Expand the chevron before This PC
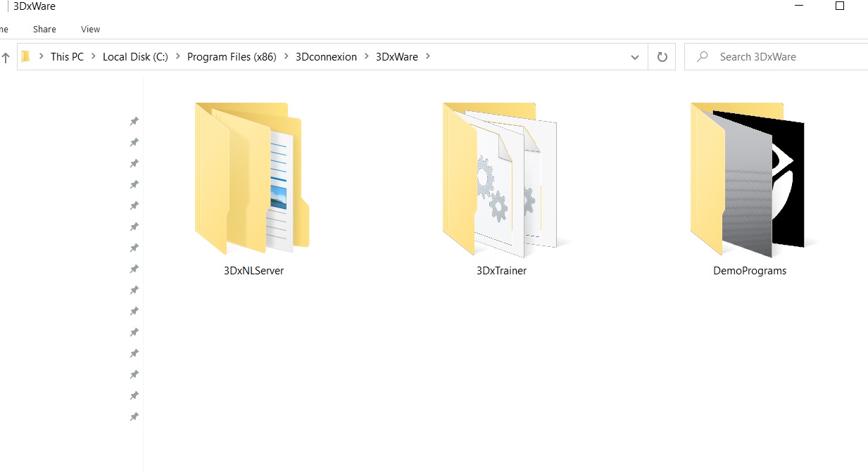Viewport: 868px width, 472px height. click(42, 57)
